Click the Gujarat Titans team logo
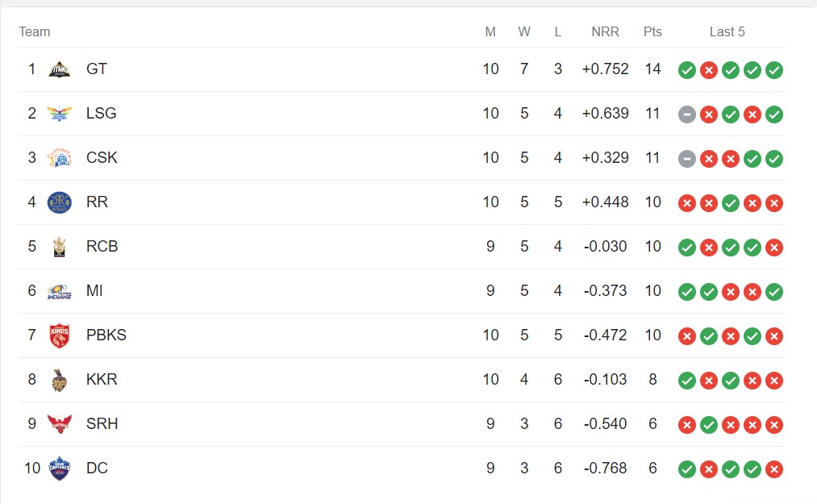The width and height of the screenshot is (817, 504). [59, 69]
